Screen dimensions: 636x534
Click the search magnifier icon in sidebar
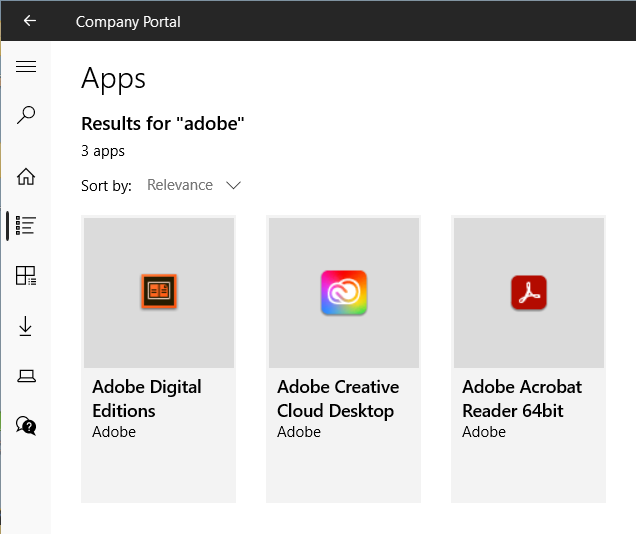tap(26, 115)
